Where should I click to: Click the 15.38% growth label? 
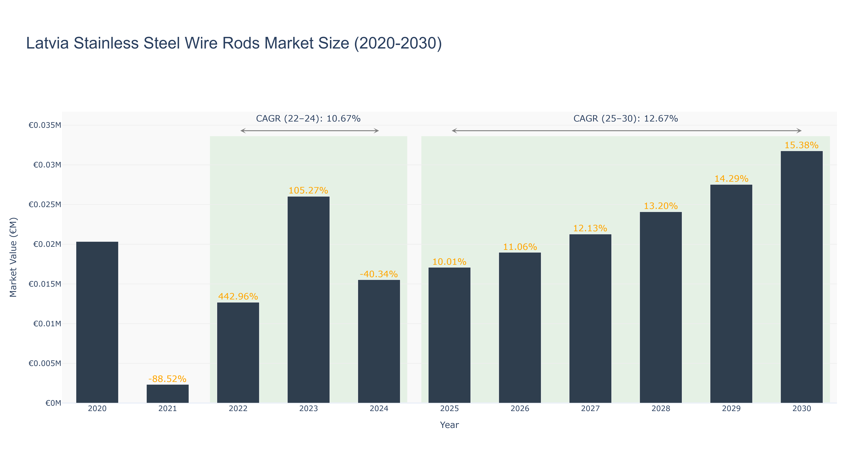point(801,145)
